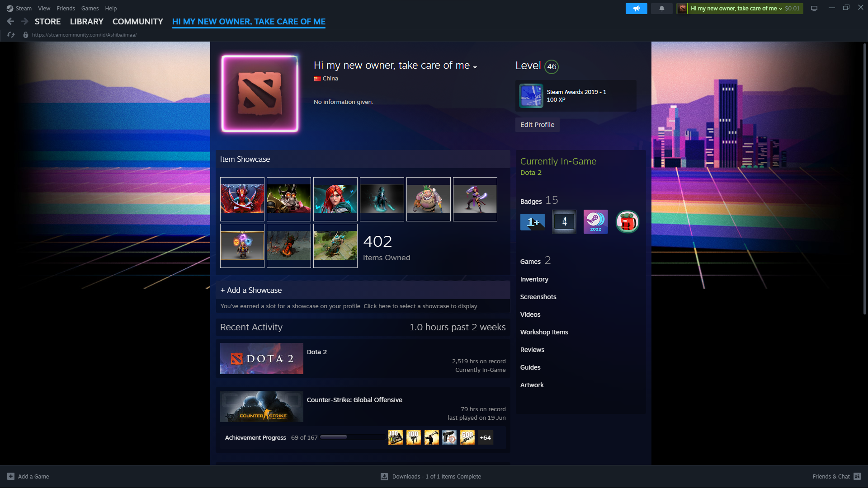
Task: Click the Steam 2022 badge icon
Action: click(595, 222)
